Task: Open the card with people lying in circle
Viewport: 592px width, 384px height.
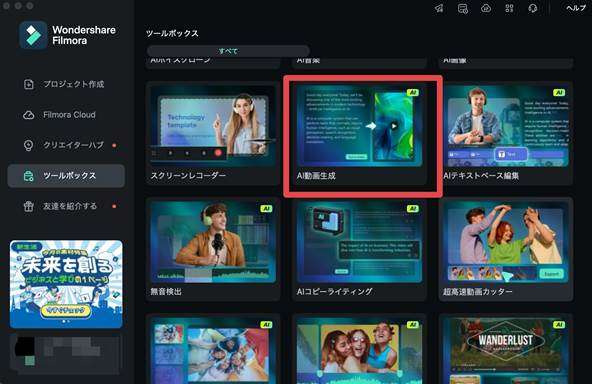Action: click(213, 349)
